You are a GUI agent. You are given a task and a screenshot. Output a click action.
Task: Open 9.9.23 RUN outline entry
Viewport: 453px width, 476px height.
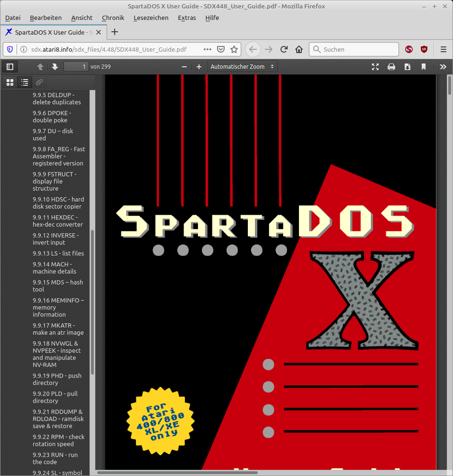point(55,458)
